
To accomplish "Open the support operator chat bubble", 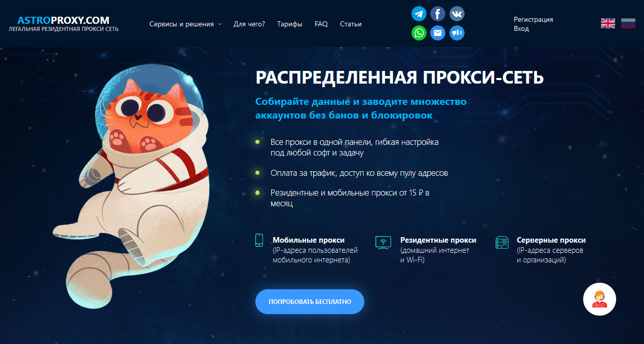I will [x=599, y=299].
